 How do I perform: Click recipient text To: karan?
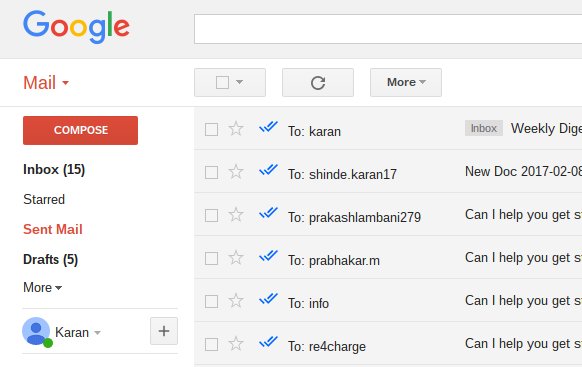[314, 131]
